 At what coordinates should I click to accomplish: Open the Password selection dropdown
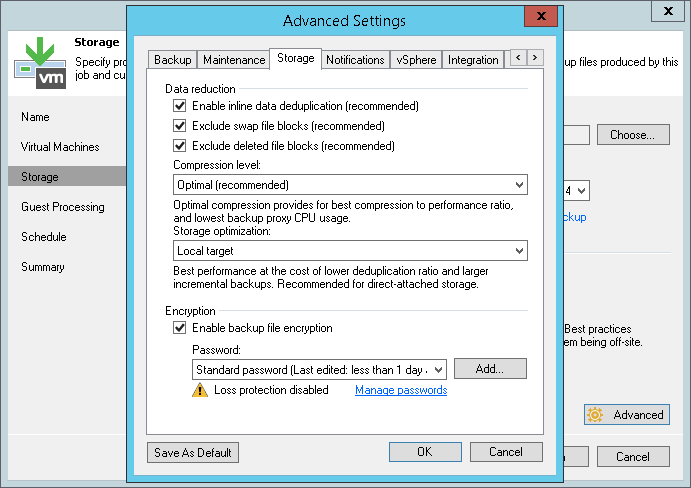[x=319, y=369]
